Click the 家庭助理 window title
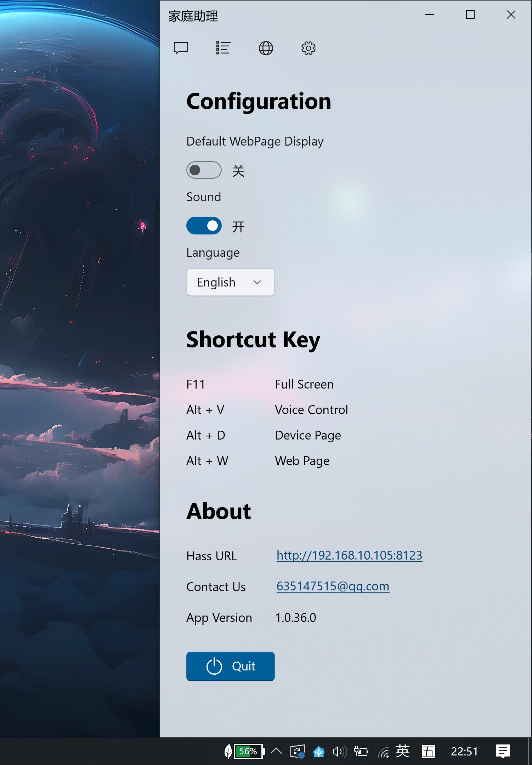Image resolution: width=532 pixels, height=765 pixels. pos(193,16)
